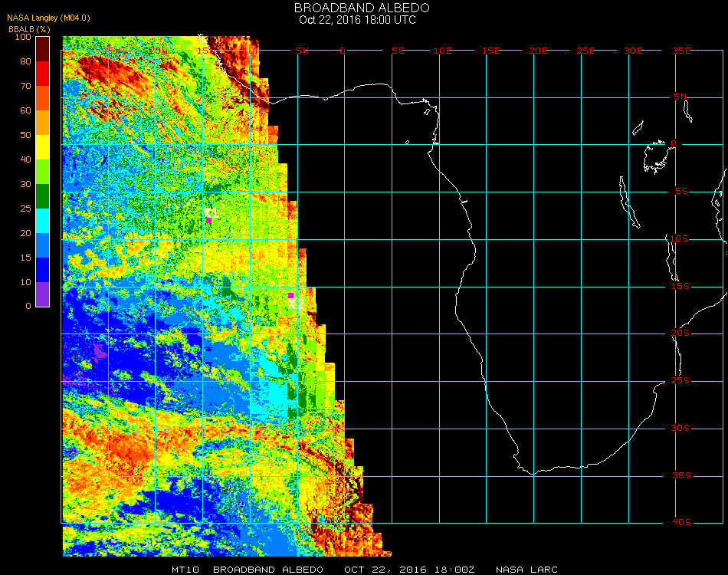Pick the light blue 15-20 legend swatch

click(x=43, y=245)
